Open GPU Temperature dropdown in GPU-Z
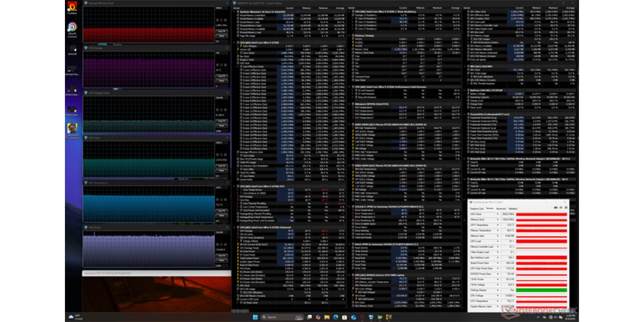Image resolution: width=644 pixels, height=322 pixels. 497,225
